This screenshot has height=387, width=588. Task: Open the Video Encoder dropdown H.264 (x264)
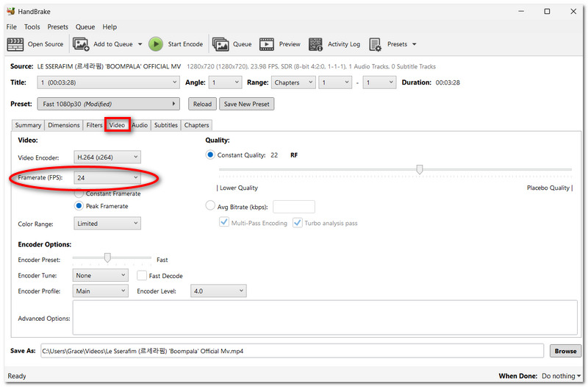coord(107,157)
